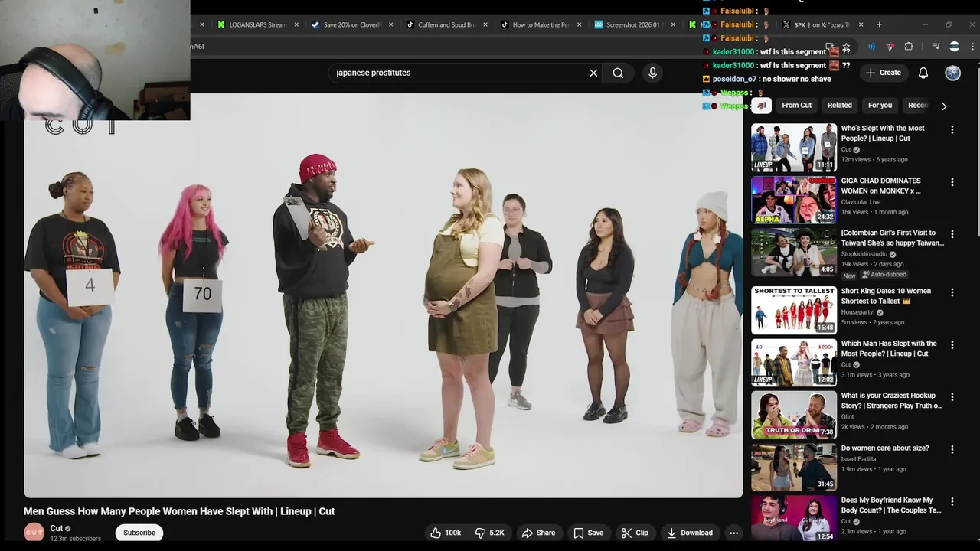Click Clavicular Live channel name
980x551 pixels.
click(861, 202)
